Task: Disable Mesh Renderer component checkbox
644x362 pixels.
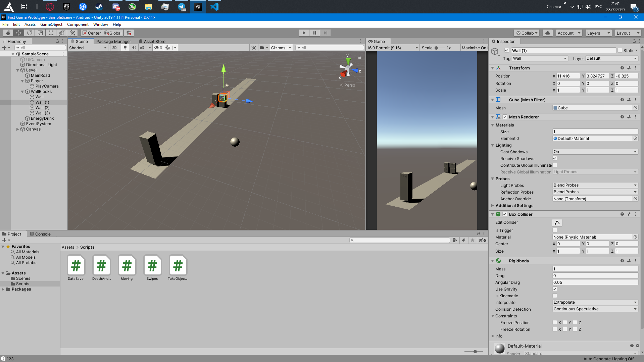Action: pyautogui.click(x=505, y=117)
